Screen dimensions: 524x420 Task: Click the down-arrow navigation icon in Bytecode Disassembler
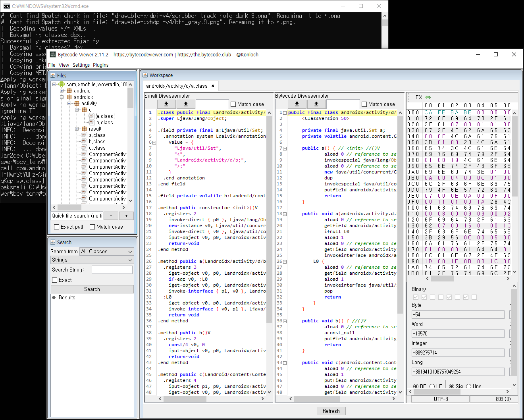(297, 104)
